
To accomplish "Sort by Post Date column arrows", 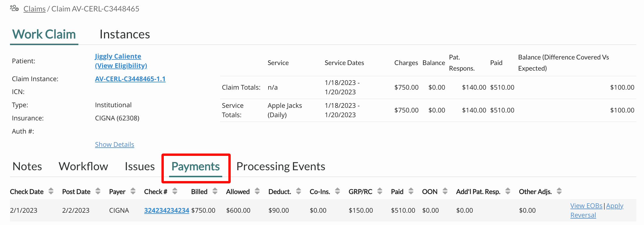I will click(98, 191).
